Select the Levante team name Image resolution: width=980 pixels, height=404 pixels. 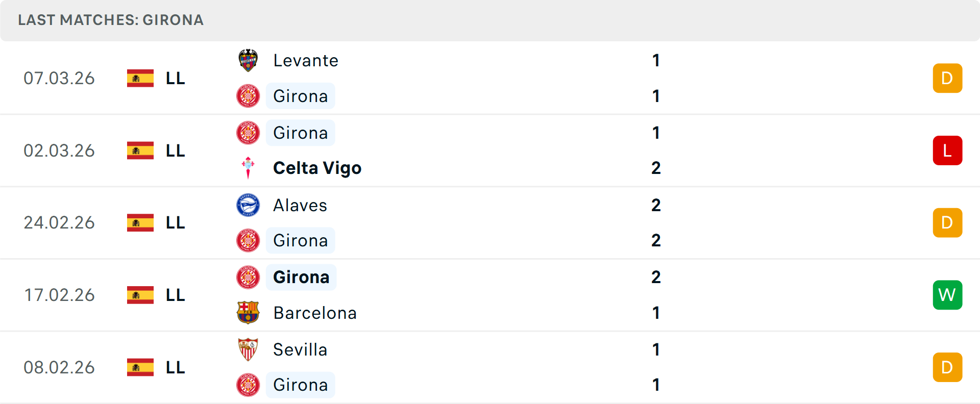pyautogui.click(x=305, y=60)
